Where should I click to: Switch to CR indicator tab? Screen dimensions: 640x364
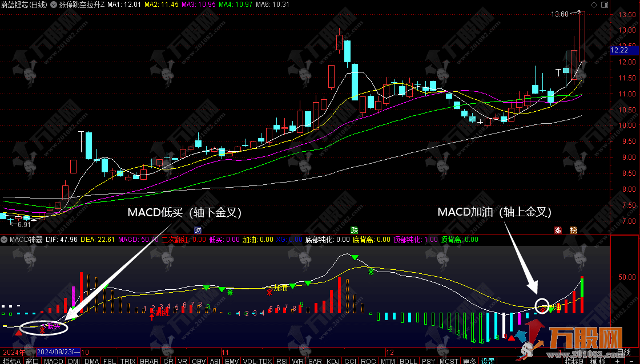click(x=168, y=361)
